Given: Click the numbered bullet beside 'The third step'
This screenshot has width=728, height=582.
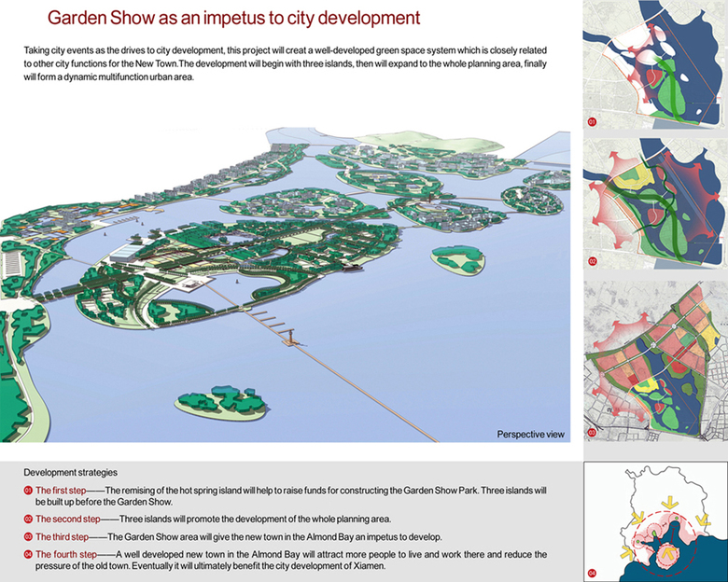Looking at the screenshot, I should [x=28, y=537].
